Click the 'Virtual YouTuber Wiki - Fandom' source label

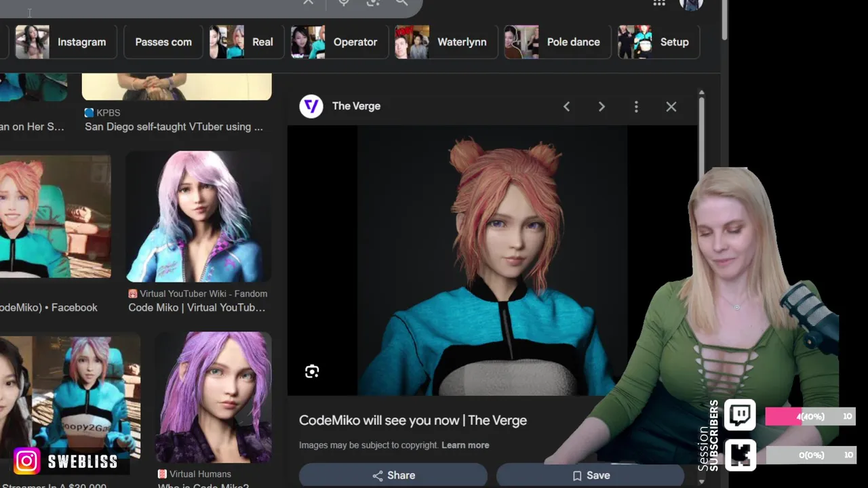[x=203, y=293]
